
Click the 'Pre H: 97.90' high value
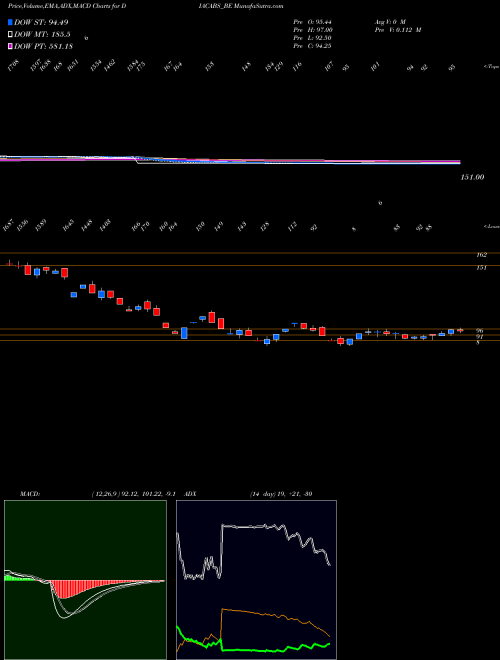coord(313,30)
